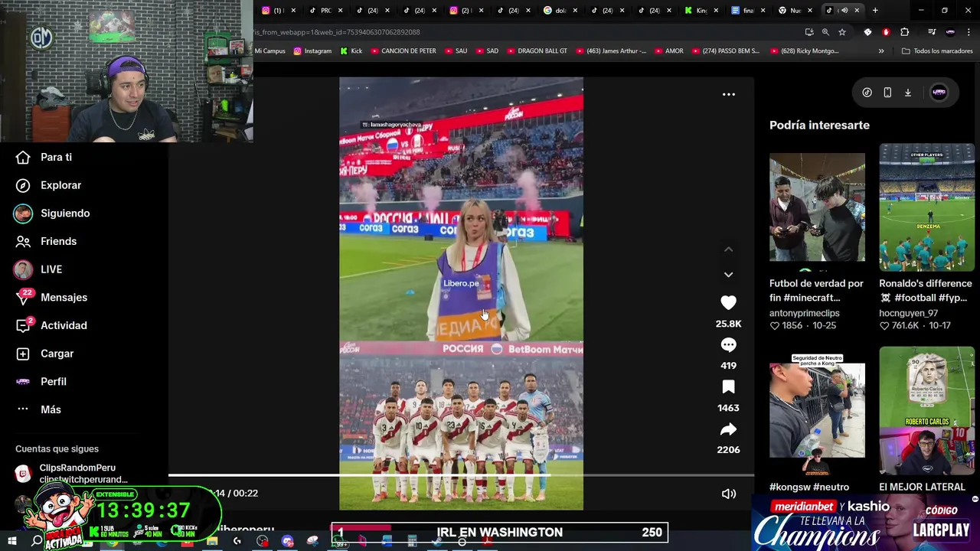Open the Minecraft futbol suggested video

tap(817, 207)
